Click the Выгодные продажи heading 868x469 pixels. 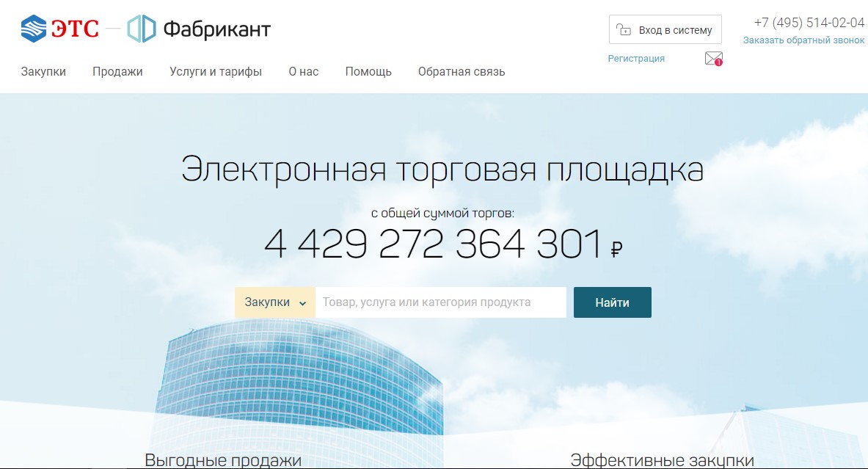[x=223, y=460]
